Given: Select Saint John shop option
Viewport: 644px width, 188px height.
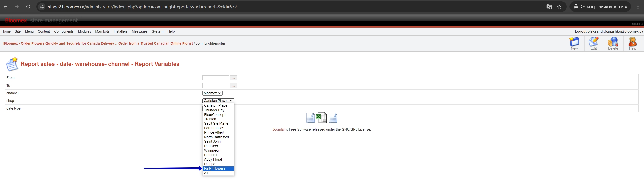Looking at the screenshot, I should (218, 141).
